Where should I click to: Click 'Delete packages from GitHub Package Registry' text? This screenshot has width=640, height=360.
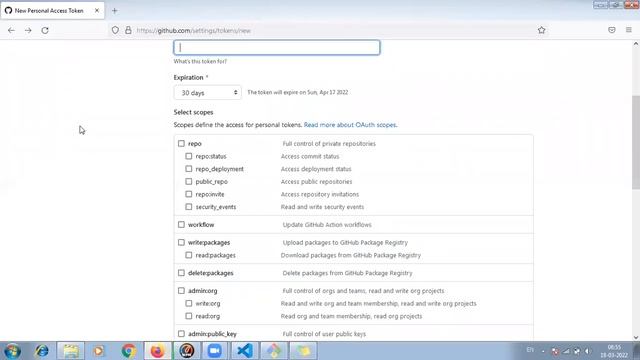tap(347, 273)
